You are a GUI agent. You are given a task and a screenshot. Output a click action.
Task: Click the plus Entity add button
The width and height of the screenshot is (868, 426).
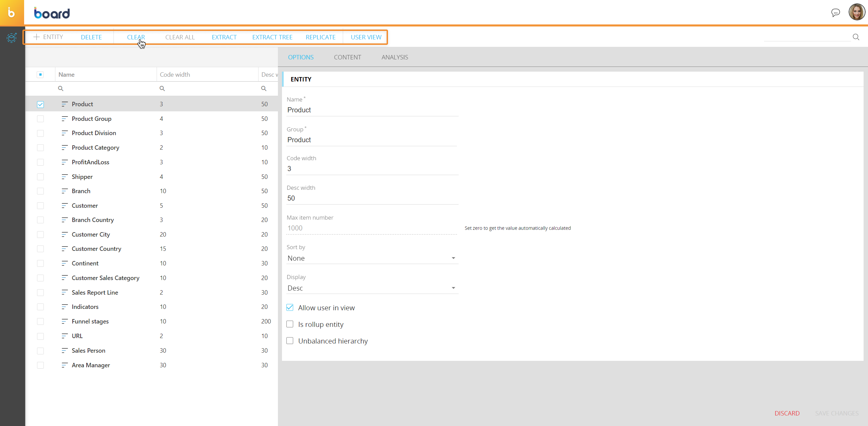pos(48,37)
